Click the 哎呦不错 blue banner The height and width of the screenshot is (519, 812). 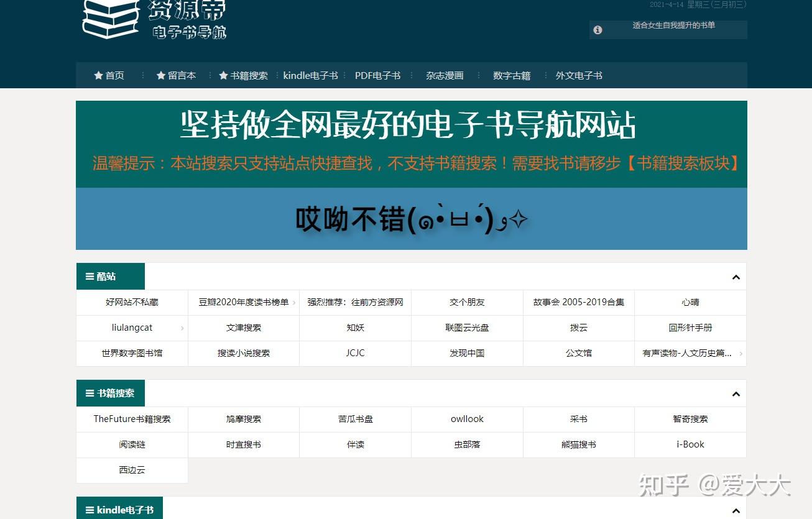coord(412,219)
